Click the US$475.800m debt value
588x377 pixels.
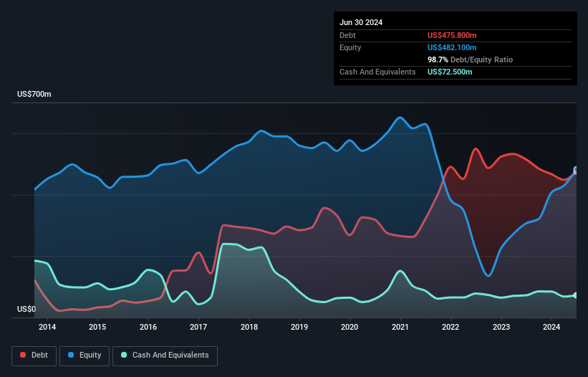tap(452, 35)
